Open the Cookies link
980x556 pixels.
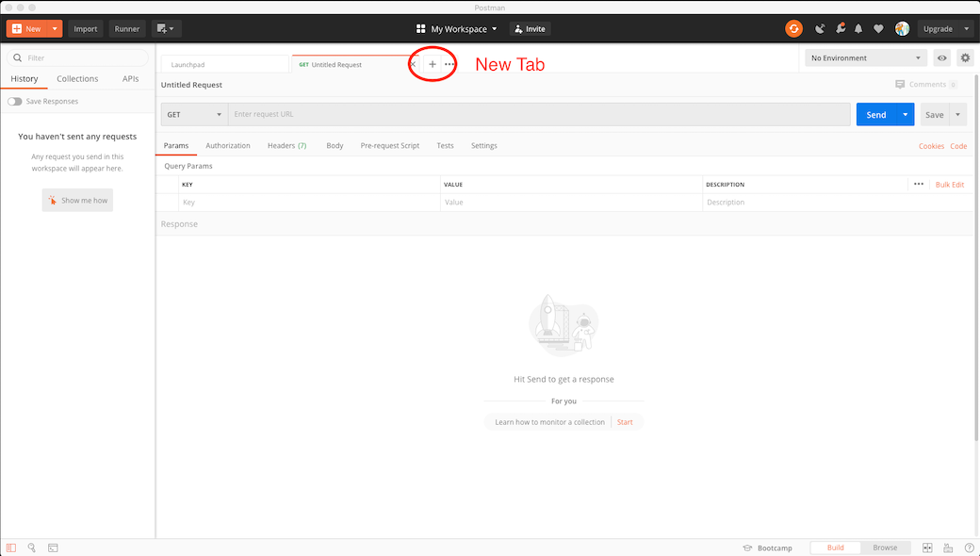pos(931,146)
